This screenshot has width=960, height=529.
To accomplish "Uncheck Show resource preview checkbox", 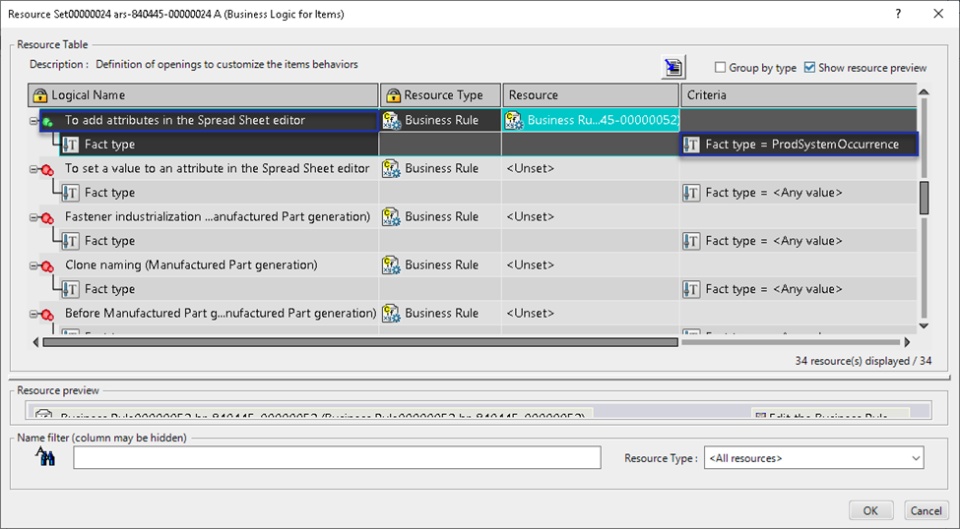I will coord(809,67).
